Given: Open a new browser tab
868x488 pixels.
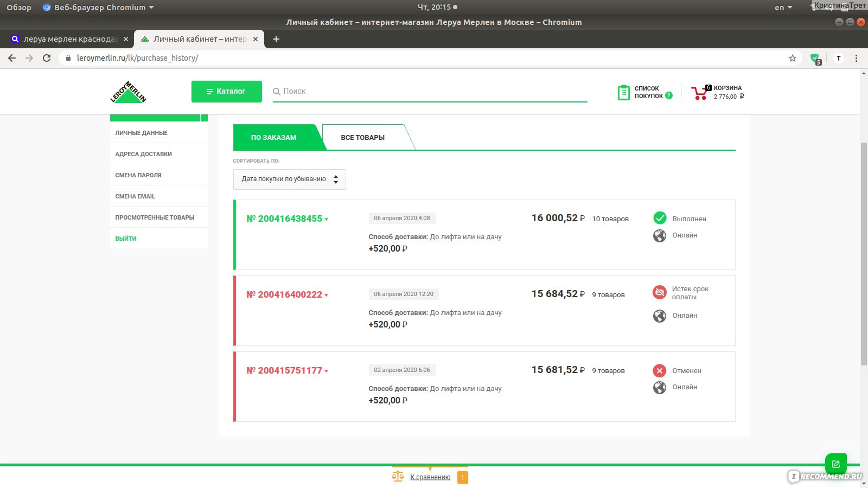Looking at the screenshot, I should [276, 39].
